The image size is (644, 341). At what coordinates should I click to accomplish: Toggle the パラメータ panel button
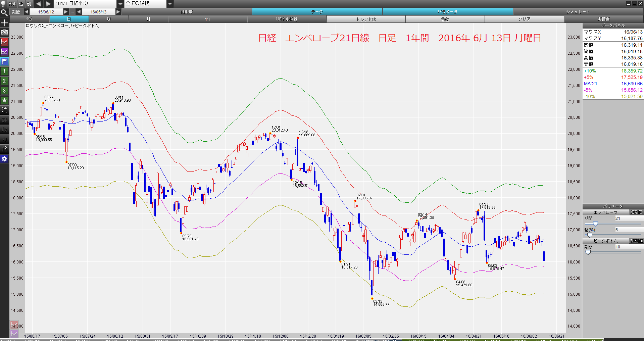pyautogui.click(x=447, y=12)
